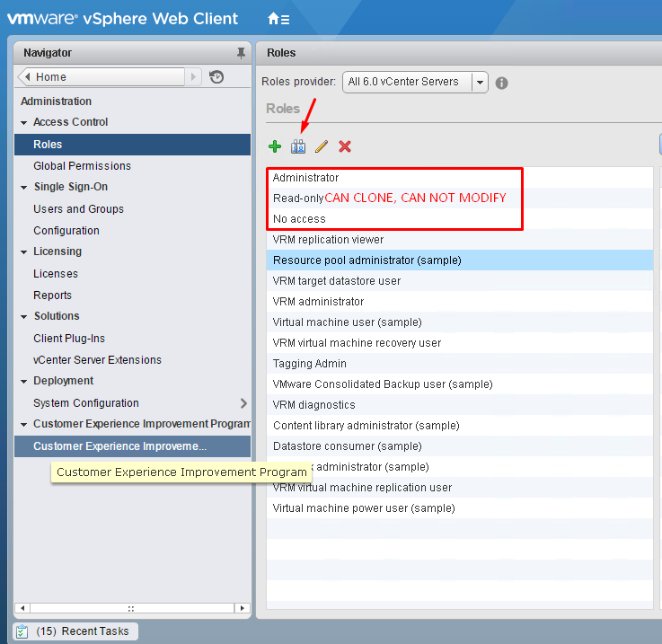662x644 pixels.
Task: Select Roles in the Navigator
Action: click(x=132, y=145)
